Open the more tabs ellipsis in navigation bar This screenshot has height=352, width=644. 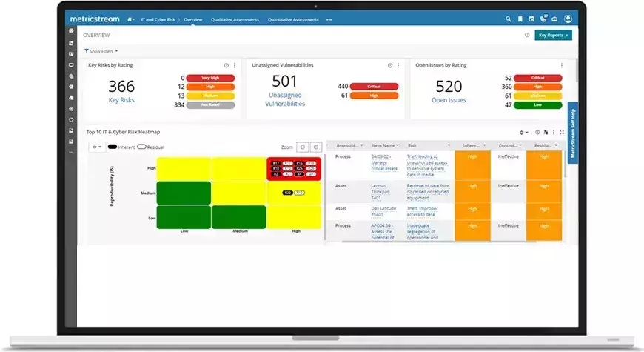point(329,20)
